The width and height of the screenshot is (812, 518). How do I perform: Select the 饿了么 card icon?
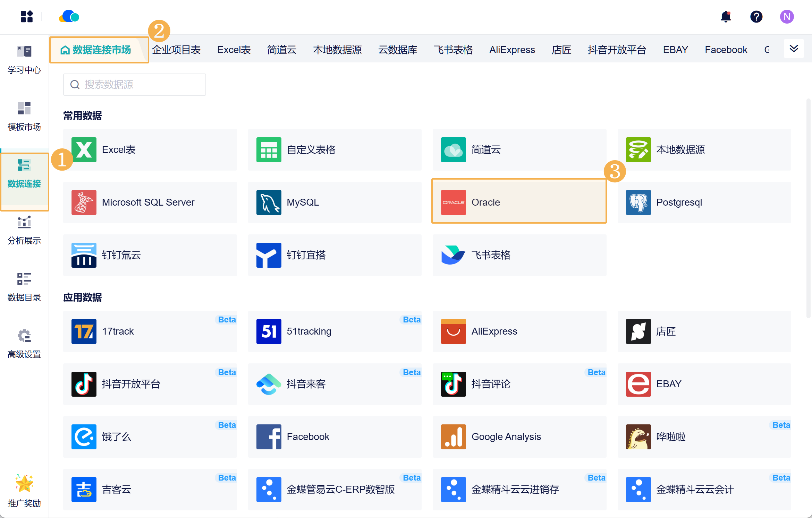click(x=84, y=437)
